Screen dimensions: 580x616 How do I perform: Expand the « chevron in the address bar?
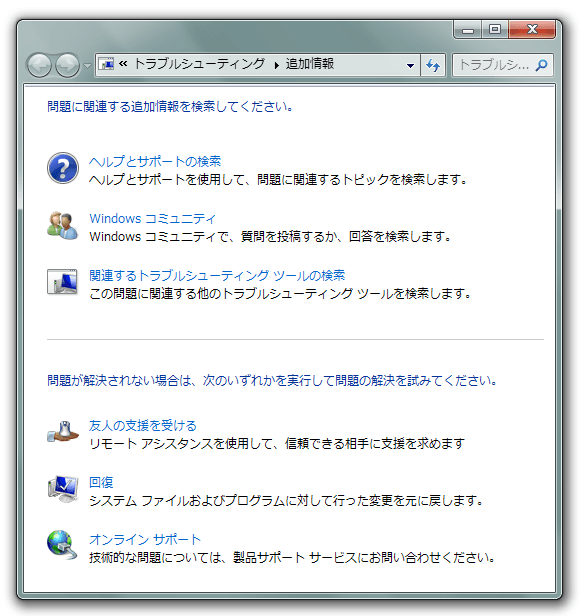123,64
